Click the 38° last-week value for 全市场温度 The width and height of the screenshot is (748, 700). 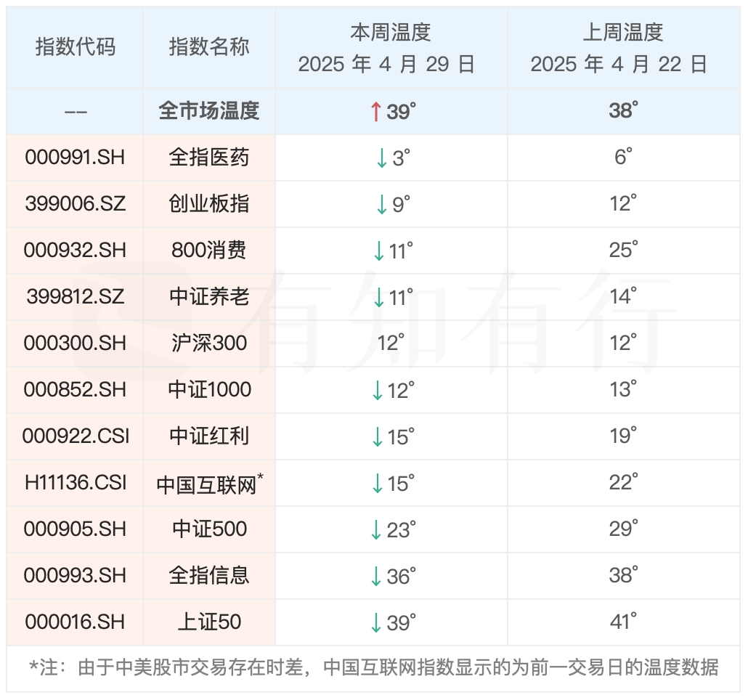point(624,110)
